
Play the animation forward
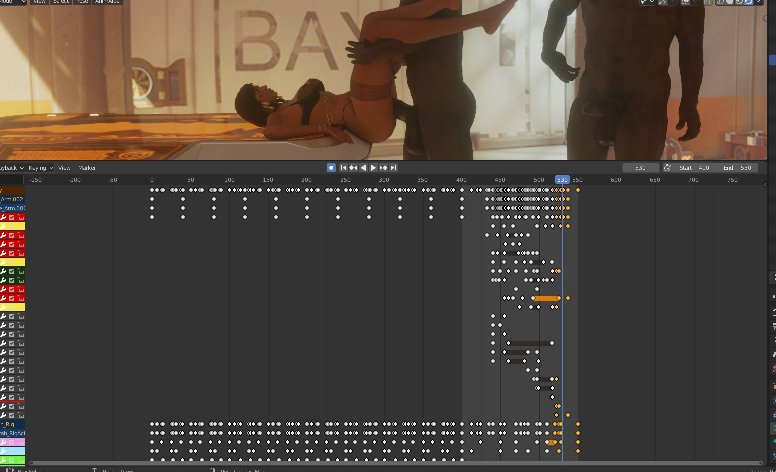373,168
